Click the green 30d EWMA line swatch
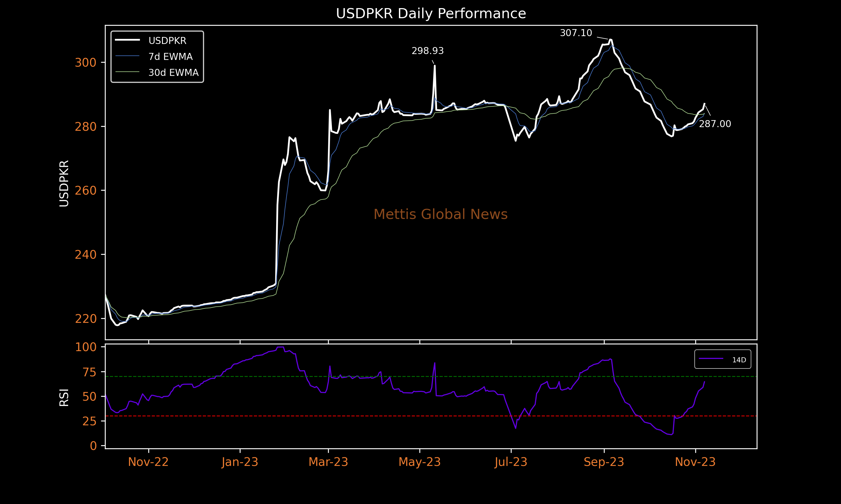Image resolution: width=841 pixels, height=504 pixels. 128,72
